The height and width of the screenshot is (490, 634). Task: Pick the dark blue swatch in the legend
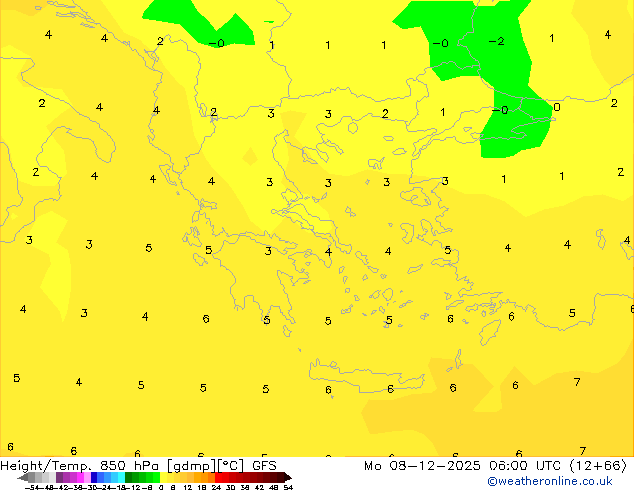point(94,477)
